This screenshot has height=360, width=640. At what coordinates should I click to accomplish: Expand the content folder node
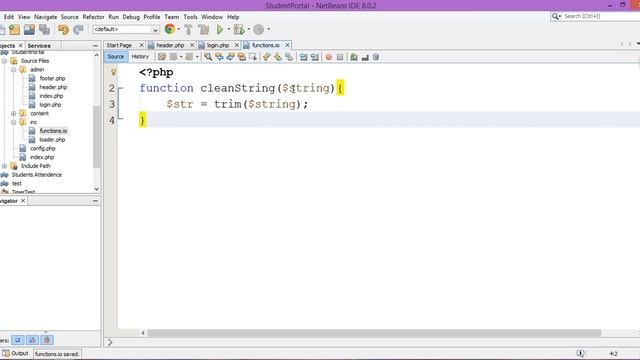pyautogui.click(x=13, y=113)
